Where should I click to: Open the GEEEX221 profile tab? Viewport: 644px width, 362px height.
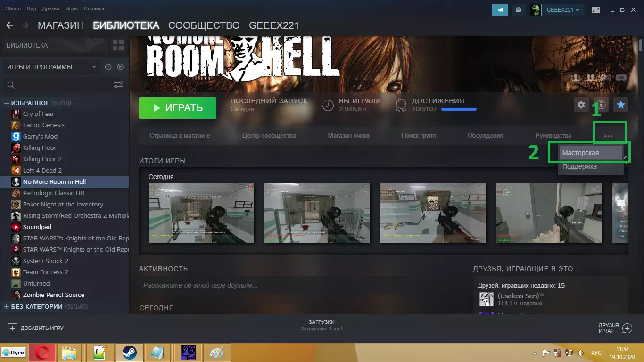pyautogui.click(x=274, y=25)
